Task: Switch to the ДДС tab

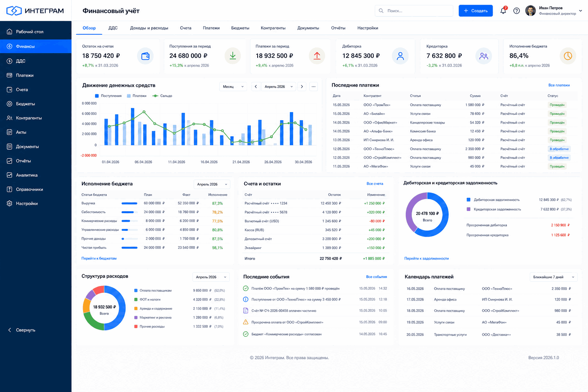Action: point(113,28)
